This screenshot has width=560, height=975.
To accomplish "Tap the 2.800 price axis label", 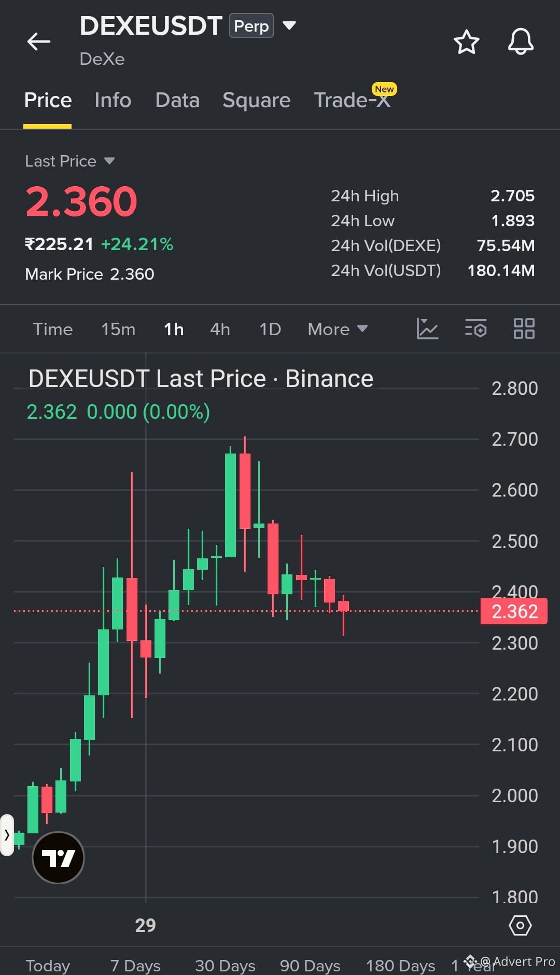I will [x=514, y=388].
